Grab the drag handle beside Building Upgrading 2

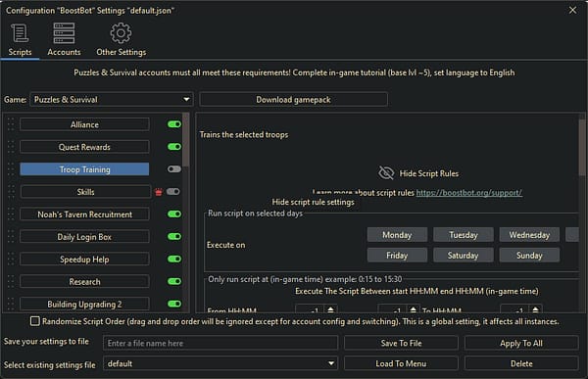pyautogui.click(x=11, y=304)
